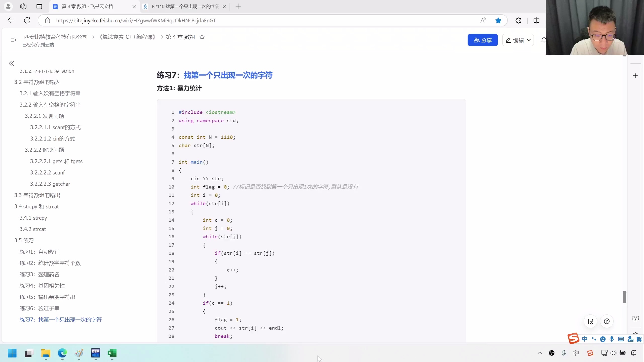This screenshot has height=362, width=644.
Task: Click breadcrumb 《算法竞赛-C++编程课》
Action: pos(127,37)
